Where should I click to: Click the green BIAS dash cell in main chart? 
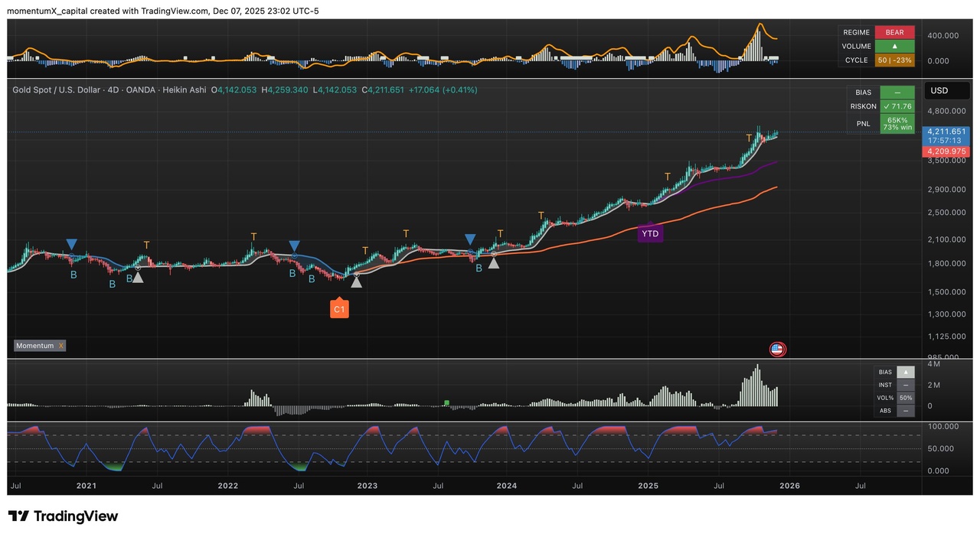[x=897, y=93]
